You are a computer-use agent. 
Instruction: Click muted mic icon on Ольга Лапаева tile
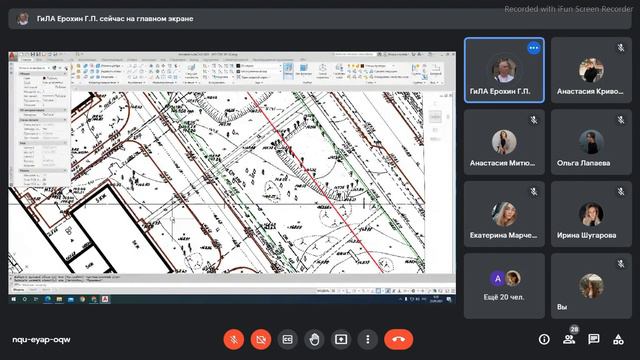620,120
